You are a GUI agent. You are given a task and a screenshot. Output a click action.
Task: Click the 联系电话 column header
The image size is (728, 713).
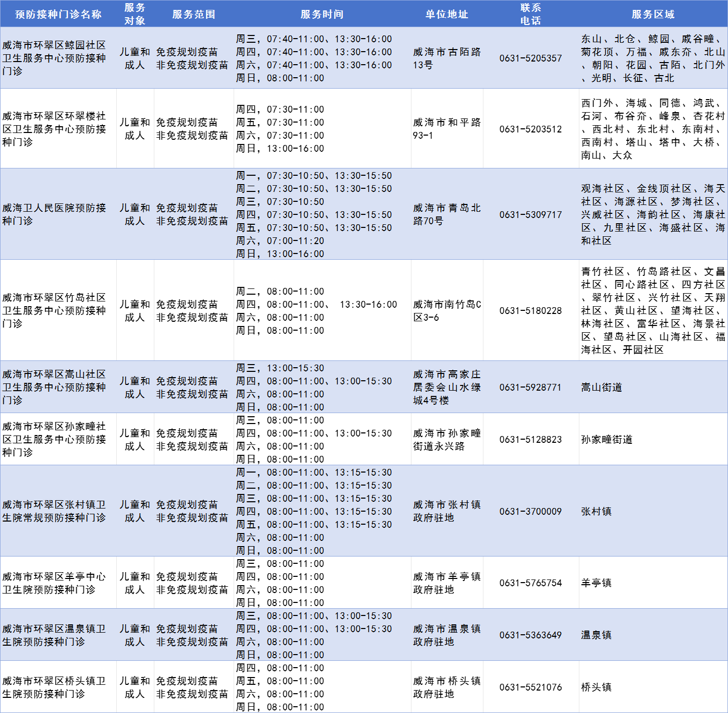click(530, 14)
